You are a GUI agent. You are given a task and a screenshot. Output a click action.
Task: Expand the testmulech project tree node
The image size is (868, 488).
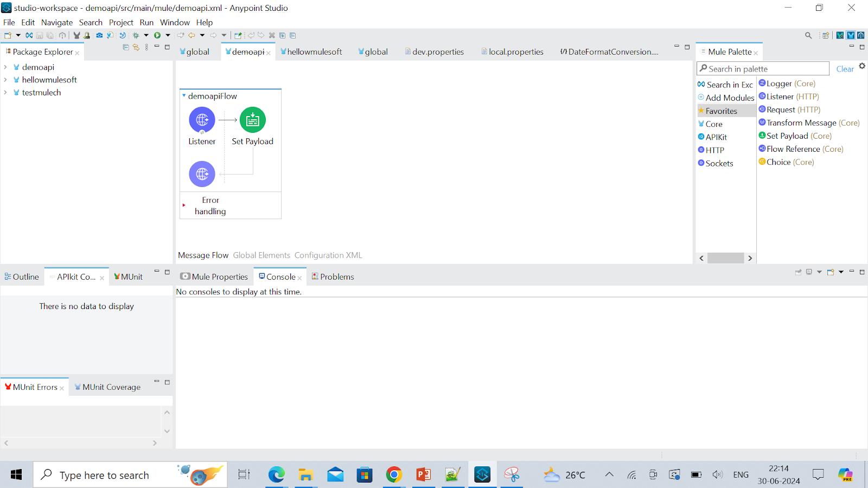pos(5,93)
